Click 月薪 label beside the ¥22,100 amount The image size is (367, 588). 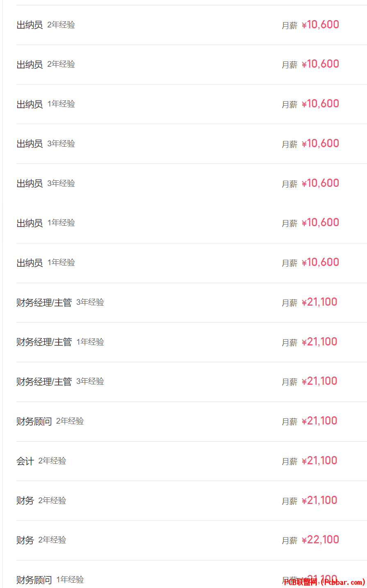[x=289, y=541]
